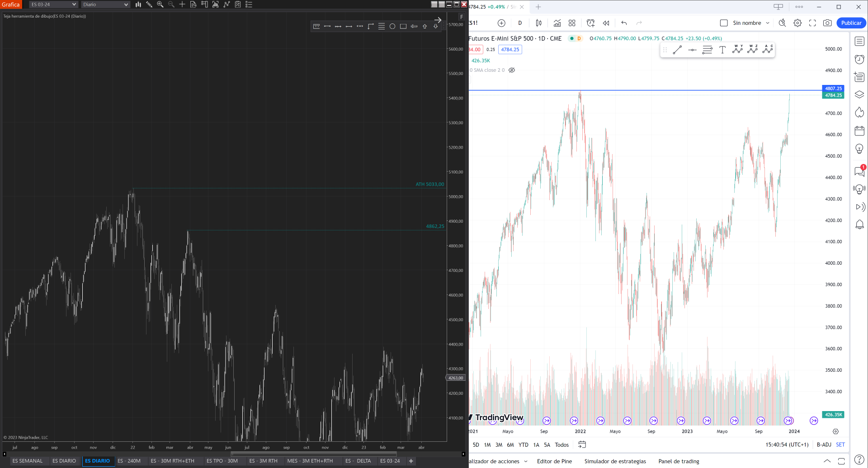Open Panel de trading tab
Viewport: 868px width, 468px height.
679,461
